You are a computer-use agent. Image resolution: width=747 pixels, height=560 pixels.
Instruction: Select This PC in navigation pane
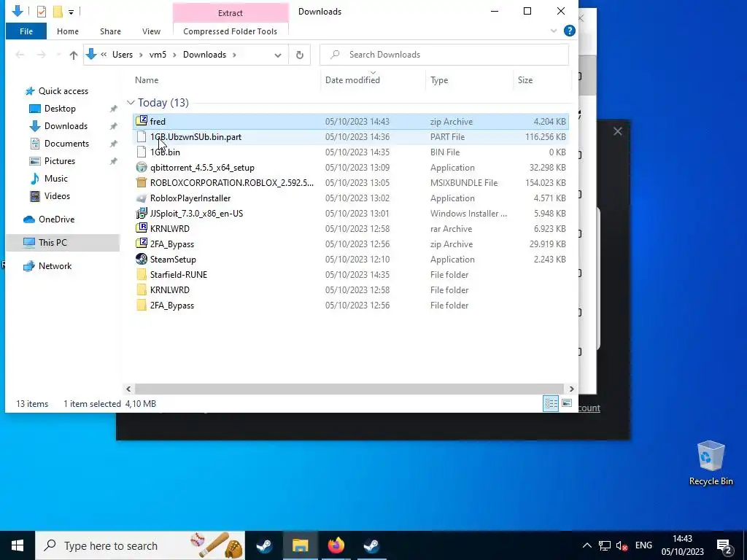point(63,243)
